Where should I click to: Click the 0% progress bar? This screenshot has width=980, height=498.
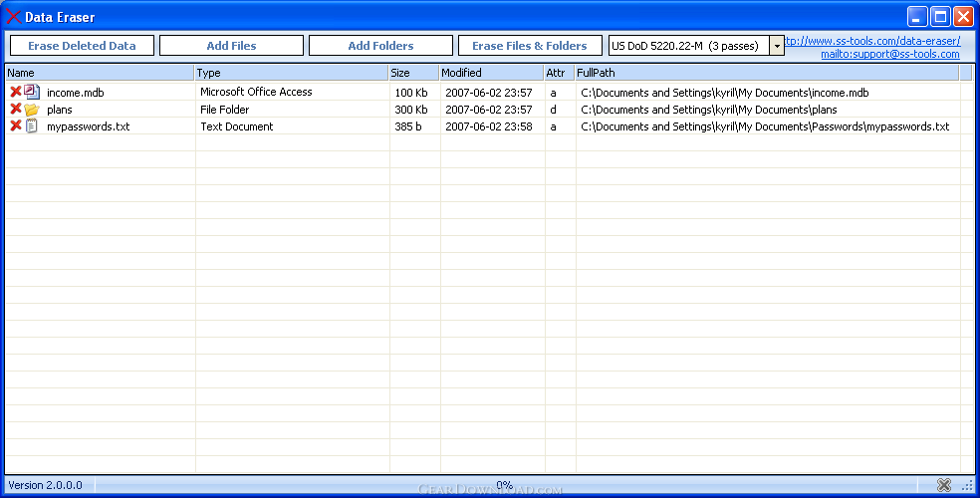coord(505,485)
